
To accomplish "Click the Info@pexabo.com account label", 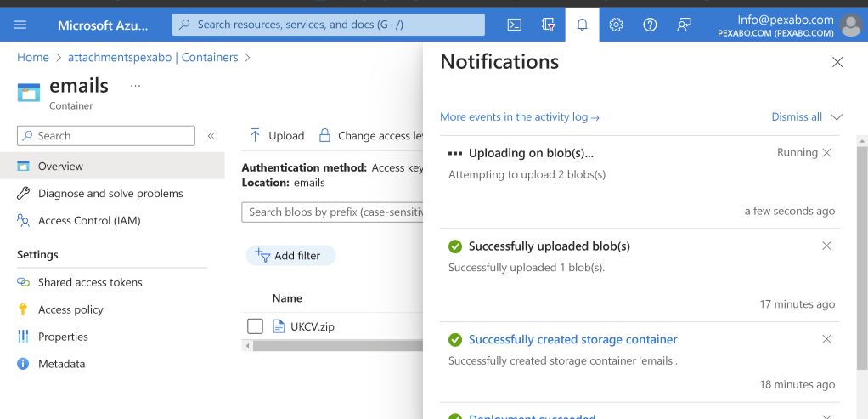I will (x=785, y=20).
